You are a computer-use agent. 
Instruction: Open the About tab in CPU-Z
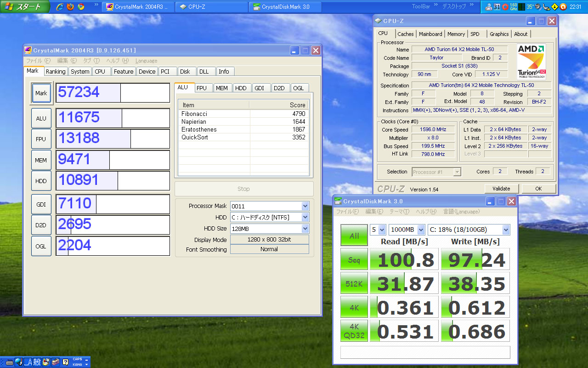[x=521, y=34]
